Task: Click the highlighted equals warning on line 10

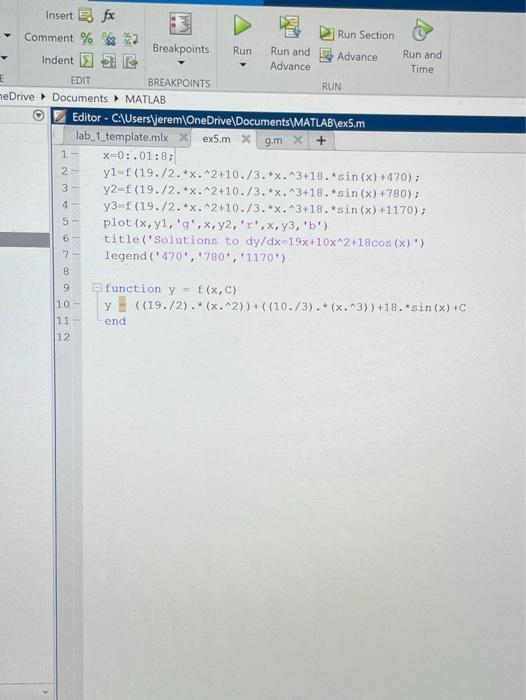Action: (122, 306)
